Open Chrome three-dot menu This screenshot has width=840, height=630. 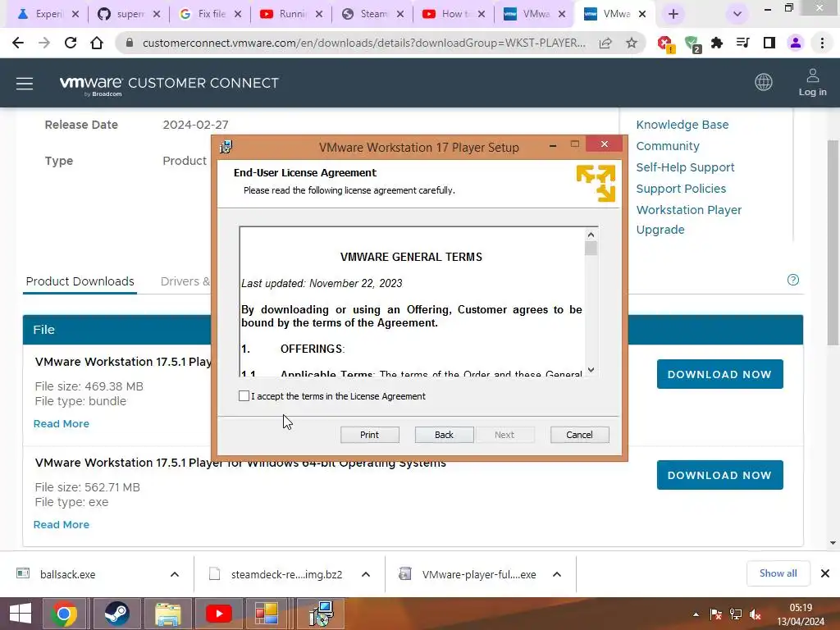point(822,43)
